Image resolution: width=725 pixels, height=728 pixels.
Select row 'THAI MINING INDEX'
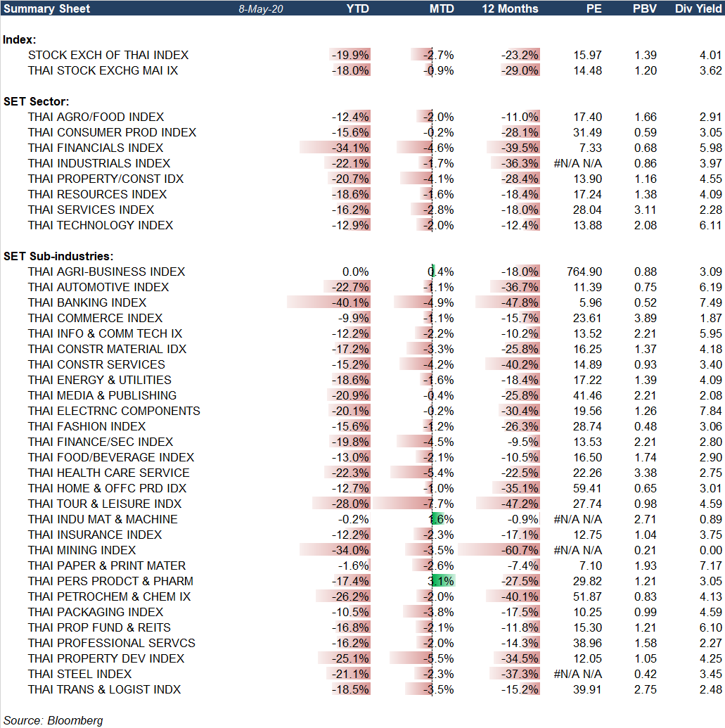point(363,550)
